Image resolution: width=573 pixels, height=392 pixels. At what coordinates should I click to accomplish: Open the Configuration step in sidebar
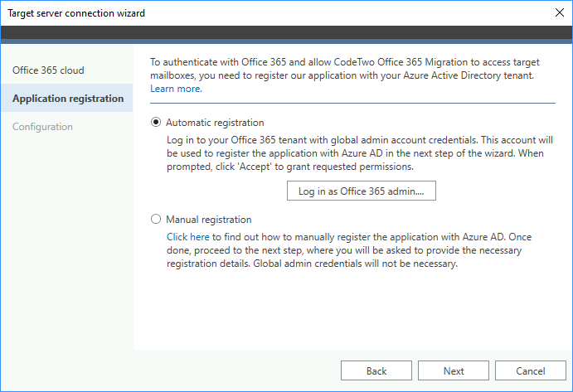(42, 127)
